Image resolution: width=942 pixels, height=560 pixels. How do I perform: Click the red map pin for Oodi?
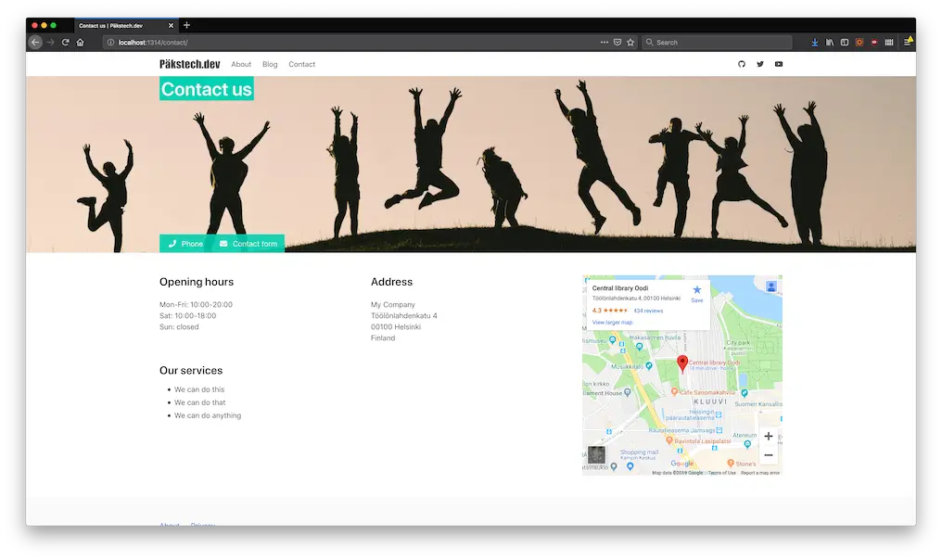tap(682, 363)
